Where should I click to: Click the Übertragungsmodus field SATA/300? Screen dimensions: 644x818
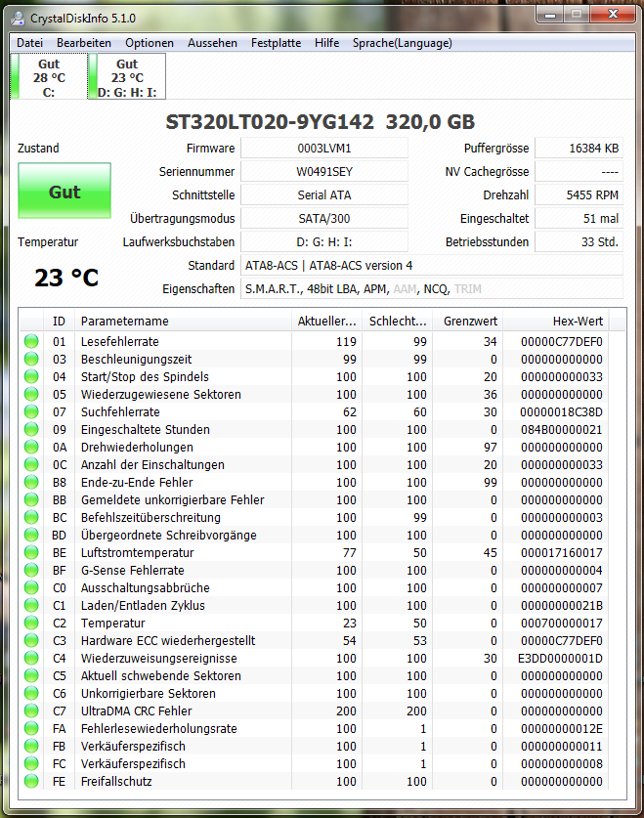[x=324, y=219]
